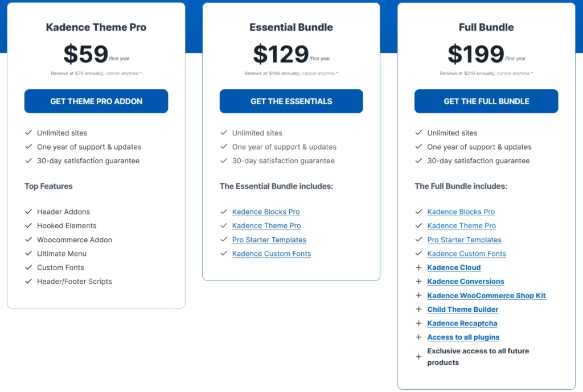The width and height of the screenshot is (583, 392).
Task: Open Pro Starter Templates link in Essential Bundle
Action: 269,240
